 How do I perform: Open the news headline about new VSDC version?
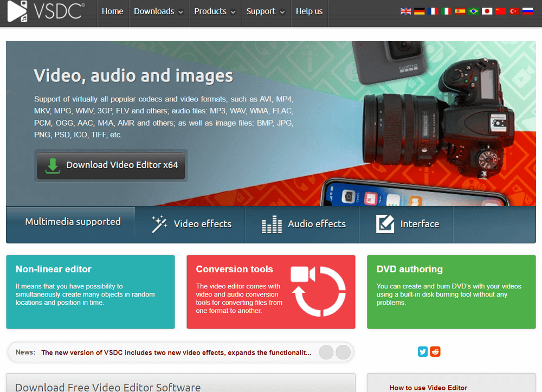coord(176,352)
